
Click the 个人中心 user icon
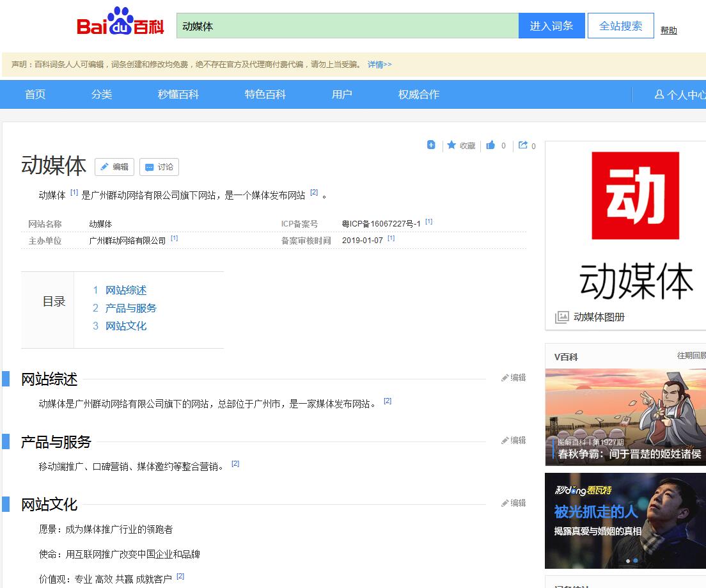pyautogui.click(x=659, y=94)
